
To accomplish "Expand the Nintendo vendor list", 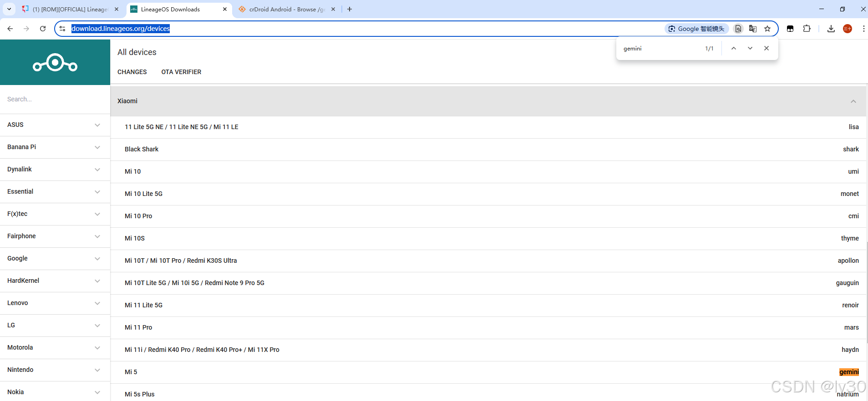I will 55,370.
